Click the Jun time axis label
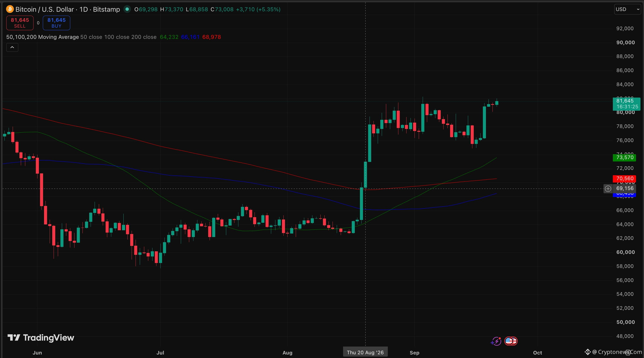644x358 pixels. click(x=37, y=353)
